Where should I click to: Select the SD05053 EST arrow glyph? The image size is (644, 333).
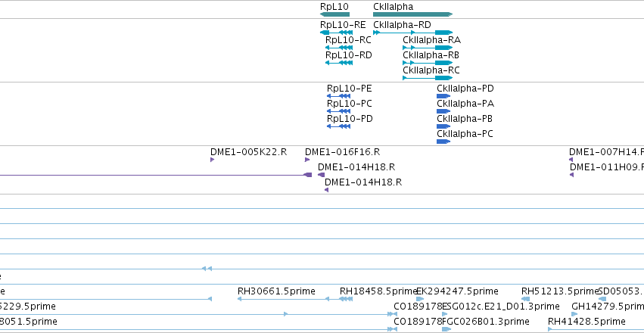(602, 299)
